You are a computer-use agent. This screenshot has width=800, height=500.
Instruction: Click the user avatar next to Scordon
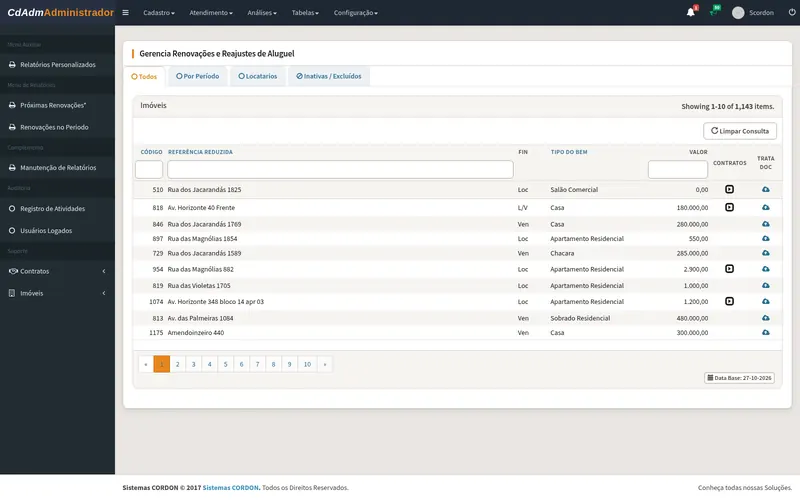click(x=738, y=13)
